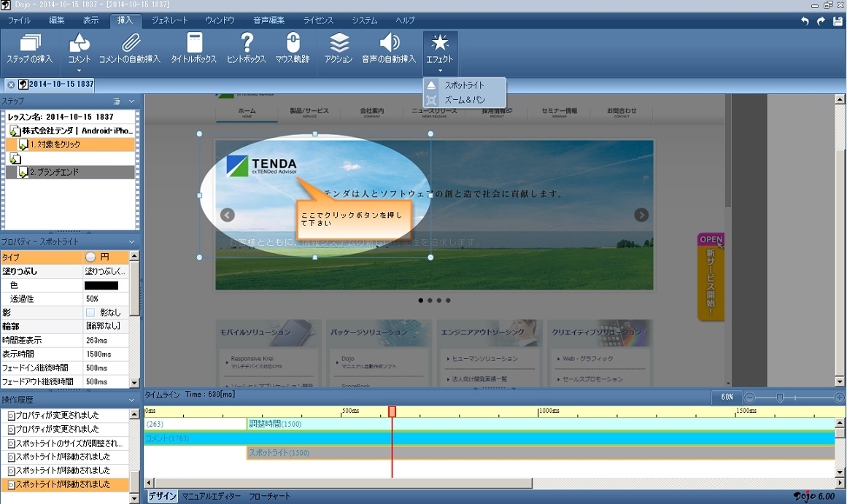
Task: Open the 編集 menu
Action: click(57, 20)
